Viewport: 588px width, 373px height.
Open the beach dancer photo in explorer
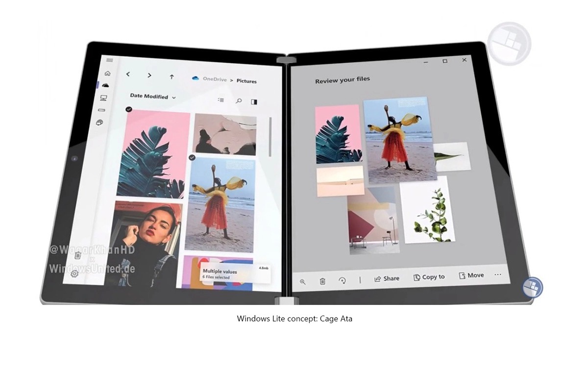coord(220,204)
